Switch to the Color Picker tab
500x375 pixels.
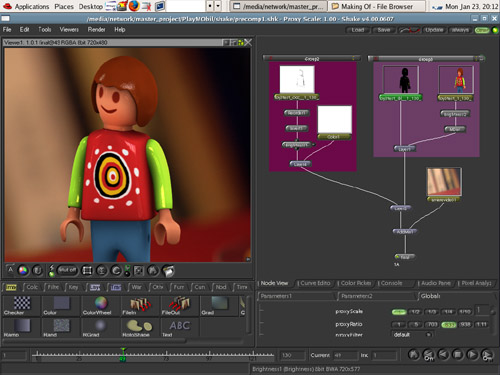[x=356, y=283]
